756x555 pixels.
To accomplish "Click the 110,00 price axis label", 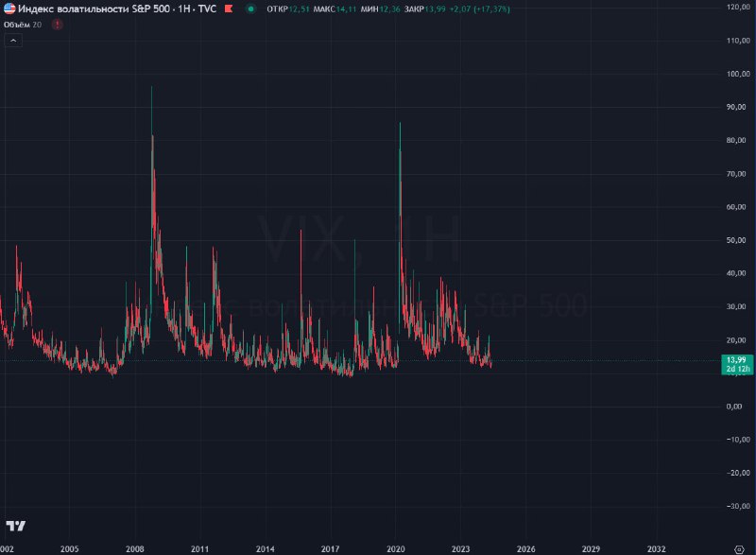I will click(738, 41).
